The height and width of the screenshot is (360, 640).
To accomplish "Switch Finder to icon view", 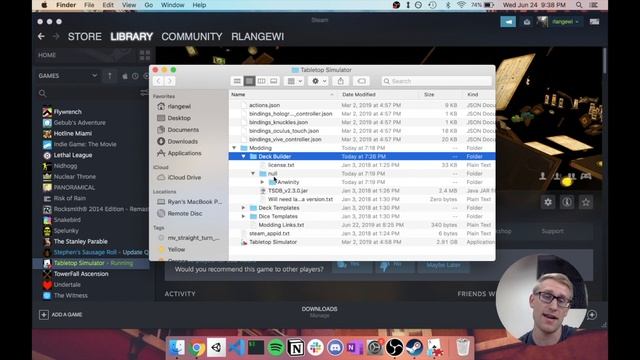I will [x=237, y=81].
